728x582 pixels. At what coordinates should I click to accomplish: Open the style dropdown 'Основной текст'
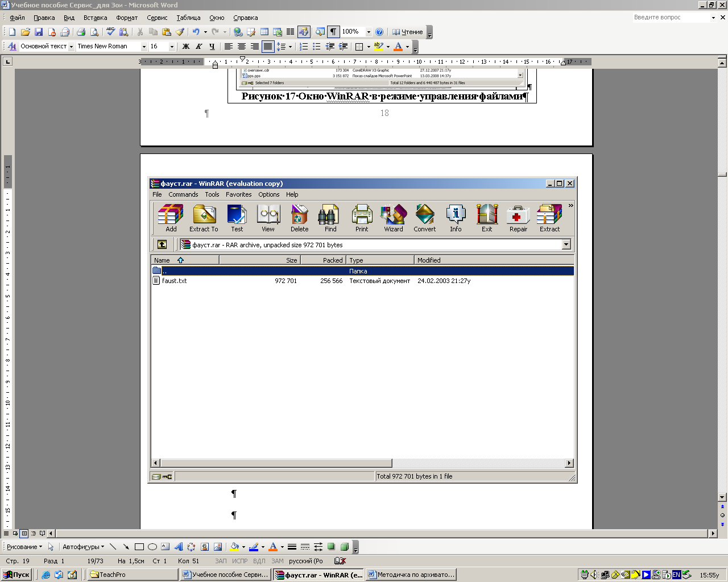71,47
